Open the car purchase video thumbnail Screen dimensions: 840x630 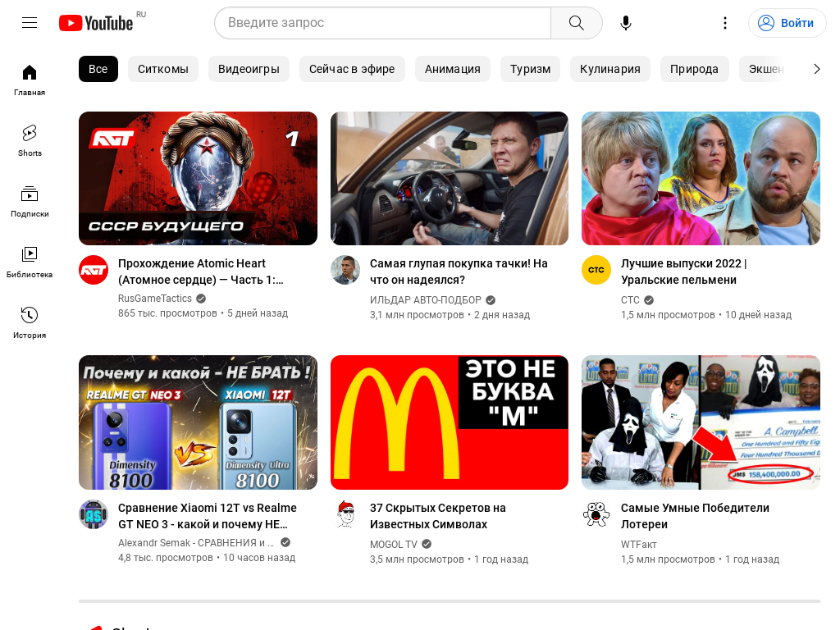pos(450,178)
